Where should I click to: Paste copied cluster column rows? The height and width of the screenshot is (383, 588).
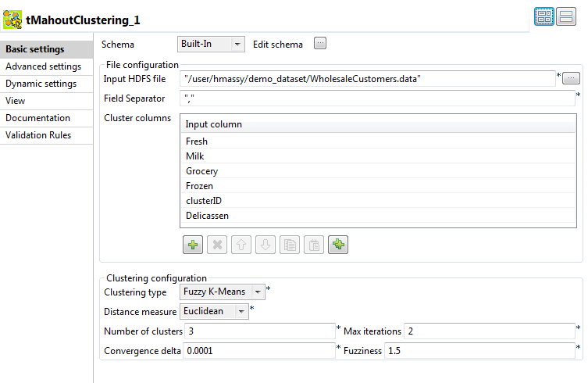coord(314,245)
